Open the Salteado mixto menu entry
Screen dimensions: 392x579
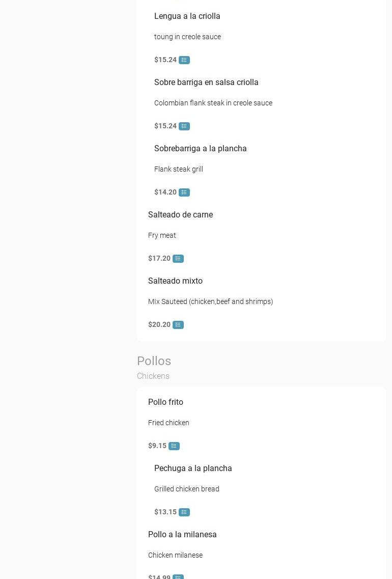(x=175, y=281)
